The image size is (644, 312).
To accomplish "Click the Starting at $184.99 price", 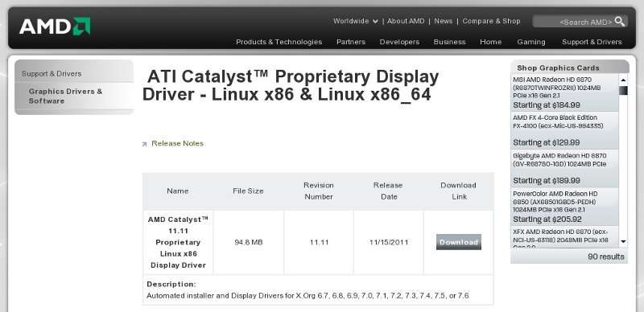I will click(x=547, y=105).
